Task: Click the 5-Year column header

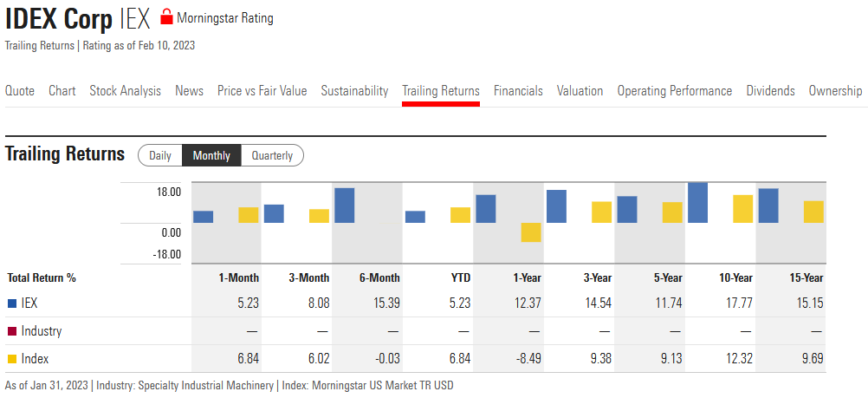Action: [666, 277]
